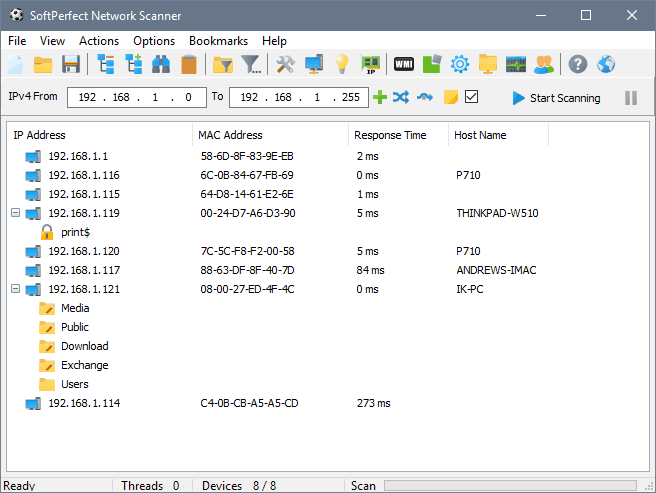656x493 pixels.
Task: Click the blue gear settings icon
Action: pyautogui.click(x=460, y=65)
